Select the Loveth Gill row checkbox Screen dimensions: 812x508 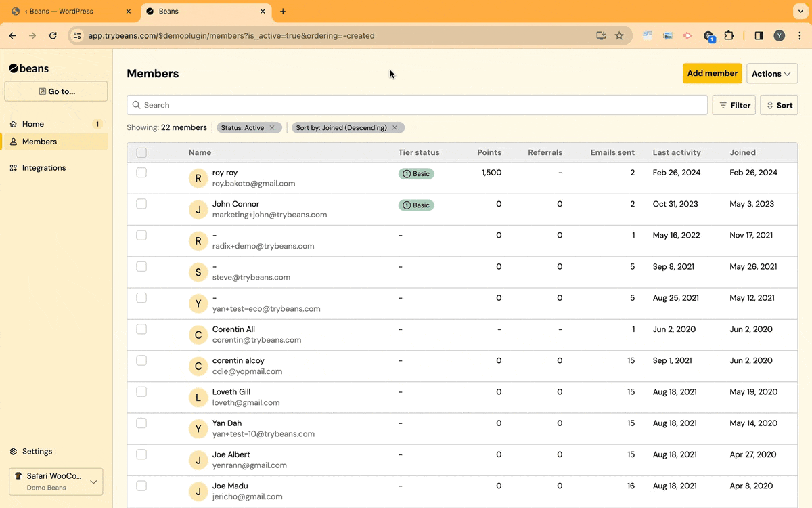tap(141, 391)
